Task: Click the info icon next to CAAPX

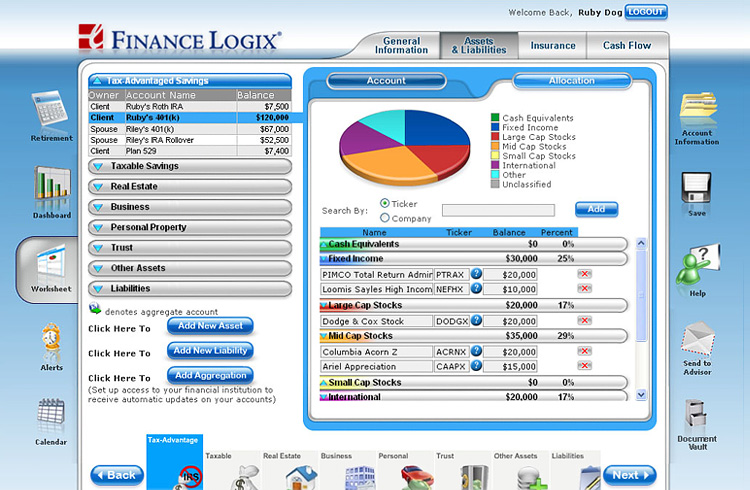Action: [476, 366]
